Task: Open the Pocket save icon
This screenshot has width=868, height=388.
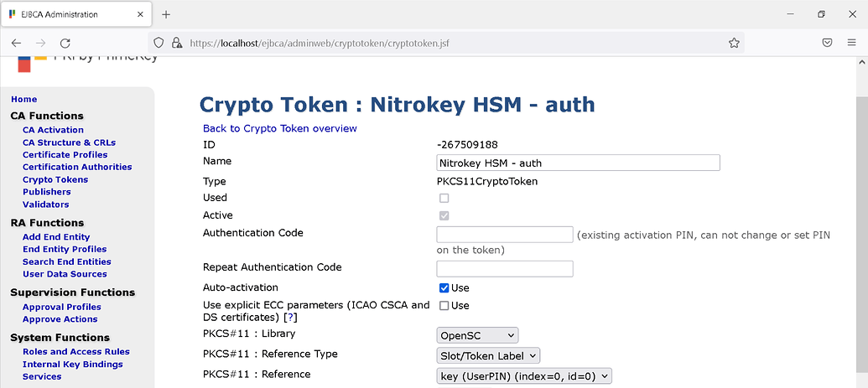Action: pos(827,44)
